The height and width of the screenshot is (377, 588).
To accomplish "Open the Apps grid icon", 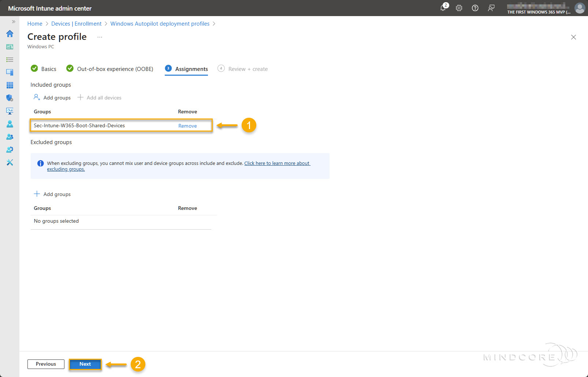I will point(10,85).
